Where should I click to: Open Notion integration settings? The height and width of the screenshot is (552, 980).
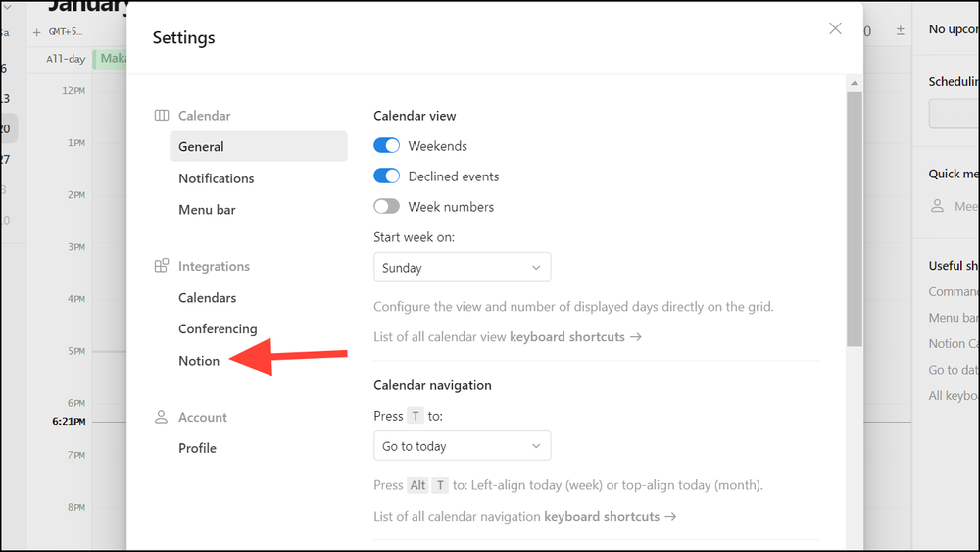point(199,361)
